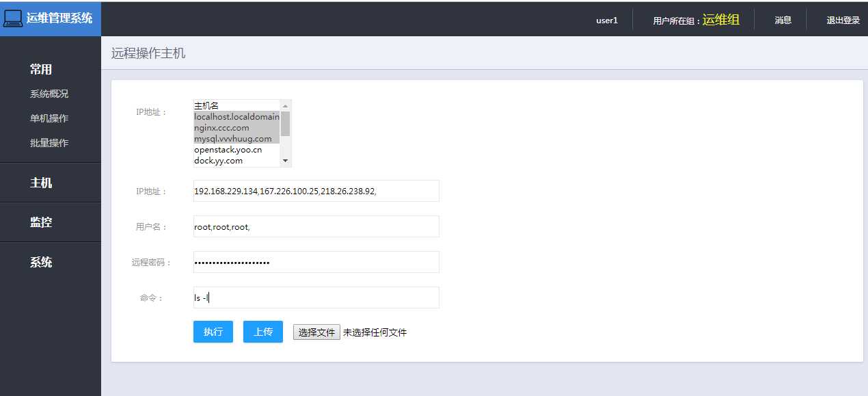Expand the 主机 sidebar section
Image resolution: width=868 pixels, height=396 pixels.
(41, 183)
